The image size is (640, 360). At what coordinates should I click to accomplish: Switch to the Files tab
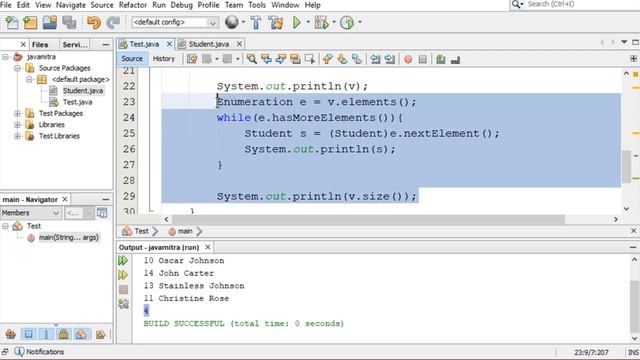(40, 44)
